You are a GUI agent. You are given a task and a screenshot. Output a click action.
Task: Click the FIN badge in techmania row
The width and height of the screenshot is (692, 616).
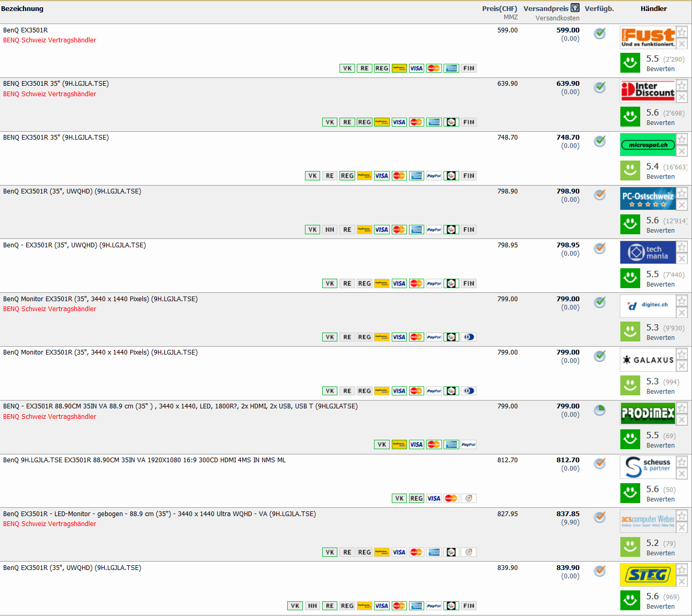pyautogui.click(x=469, y=283)
